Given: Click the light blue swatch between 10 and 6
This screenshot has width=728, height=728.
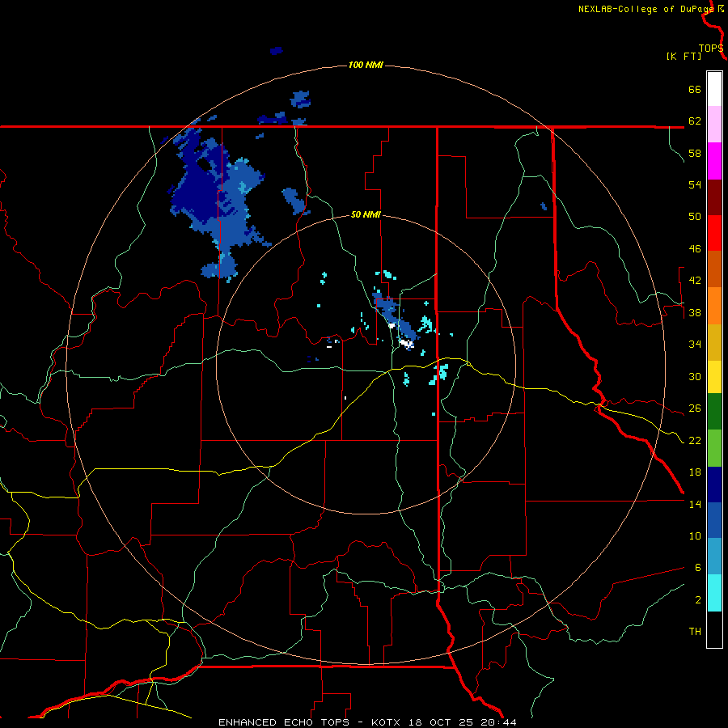Looking at the screenshot, I should 714,557.
